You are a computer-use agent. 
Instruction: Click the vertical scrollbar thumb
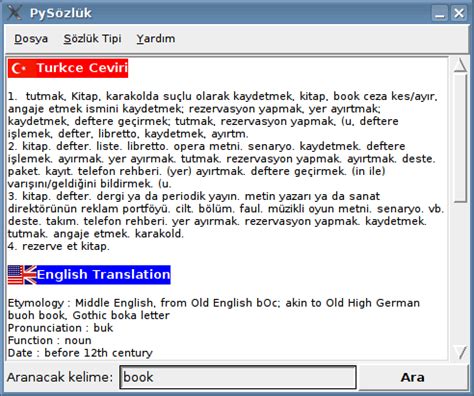click(x=460, y=138)
